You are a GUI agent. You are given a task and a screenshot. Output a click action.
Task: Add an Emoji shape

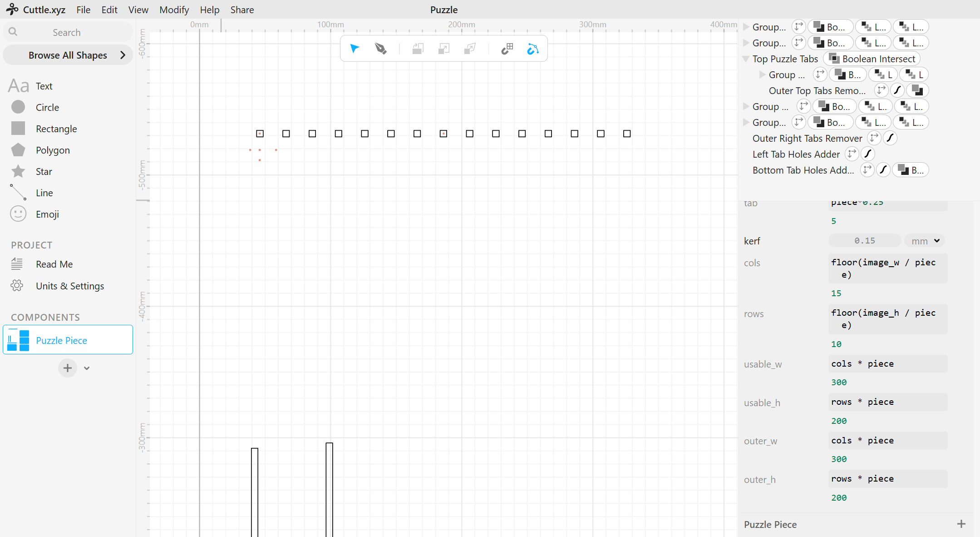(x=47, y=214)
